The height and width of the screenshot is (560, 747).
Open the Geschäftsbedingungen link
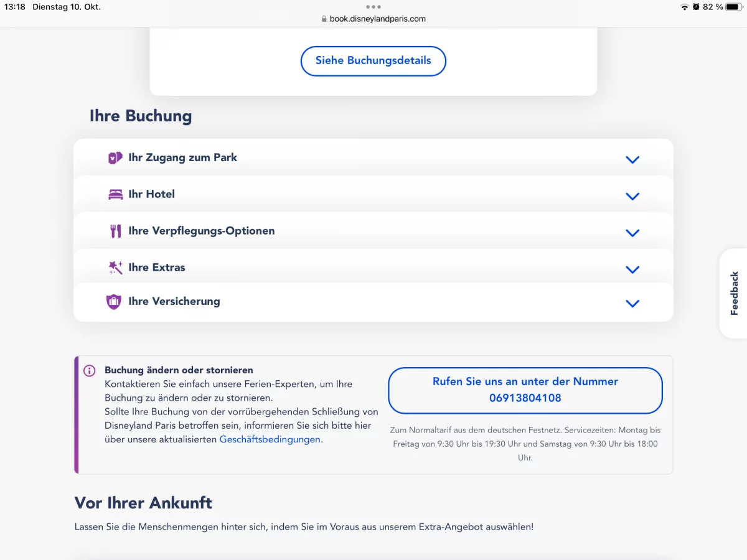pyautogui.click(x=270, y=439)
